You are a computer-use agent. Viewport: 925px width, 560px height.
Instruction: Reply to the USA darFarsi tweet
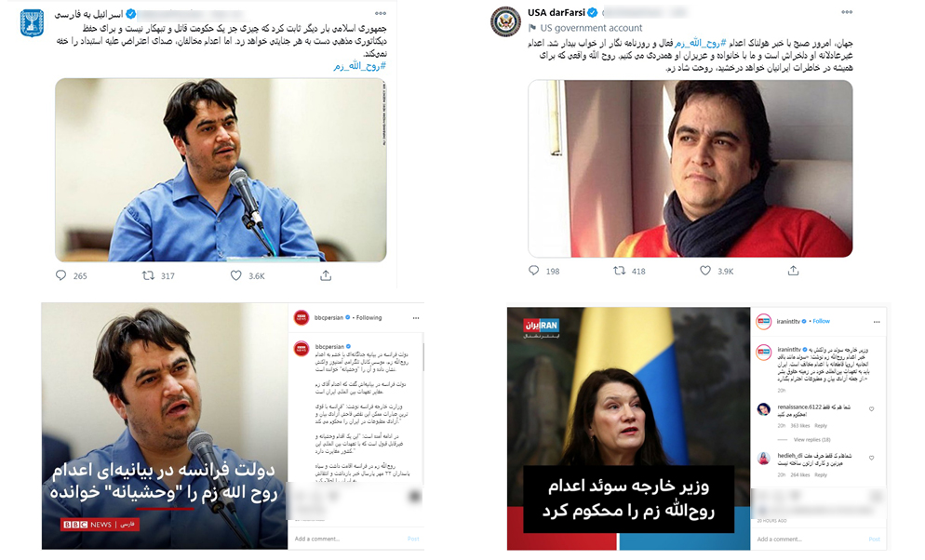point(534,271)
